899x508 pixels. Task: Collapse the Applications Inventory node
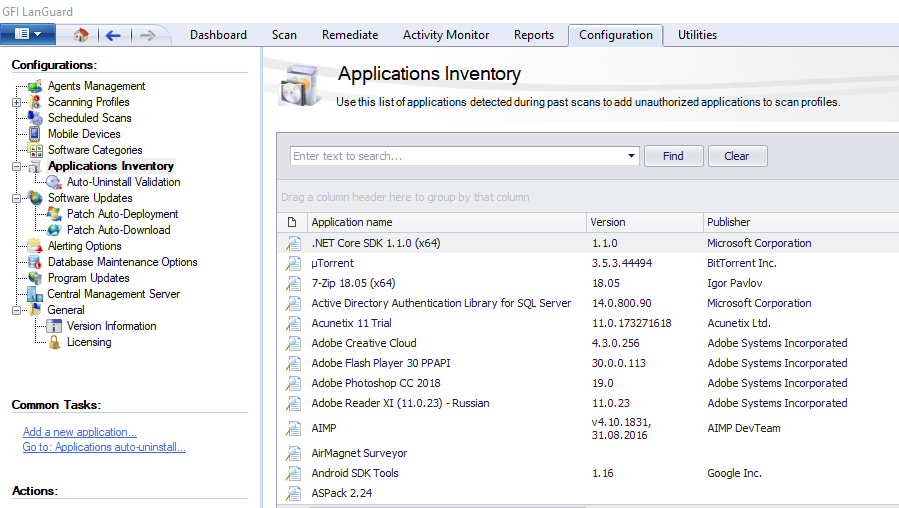(16, 167)
